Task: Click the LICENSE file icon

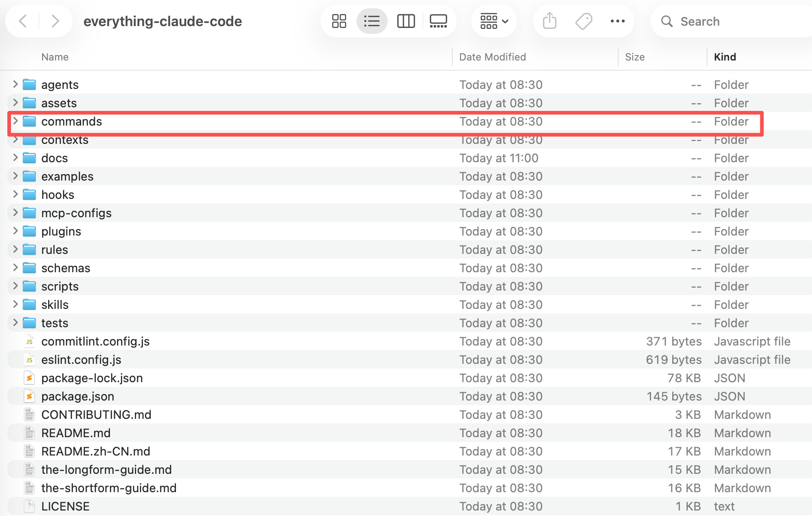Action: (x=29, y=506)
